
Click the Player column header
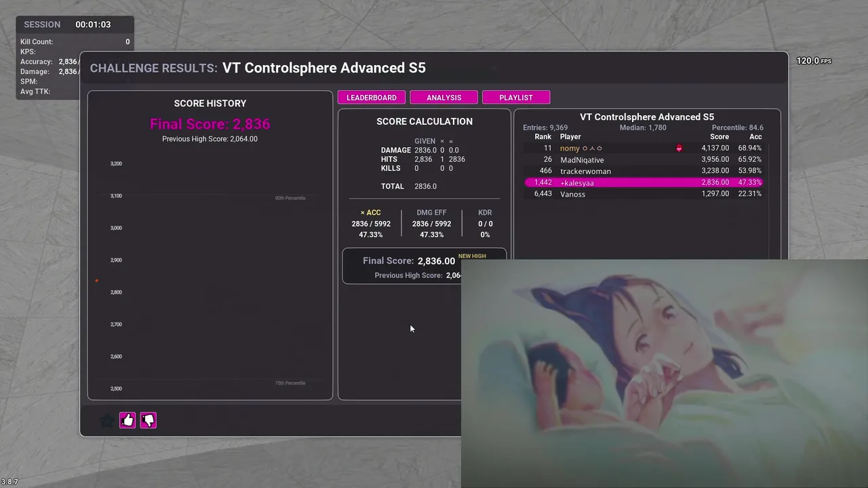click(x=570, y=137)
